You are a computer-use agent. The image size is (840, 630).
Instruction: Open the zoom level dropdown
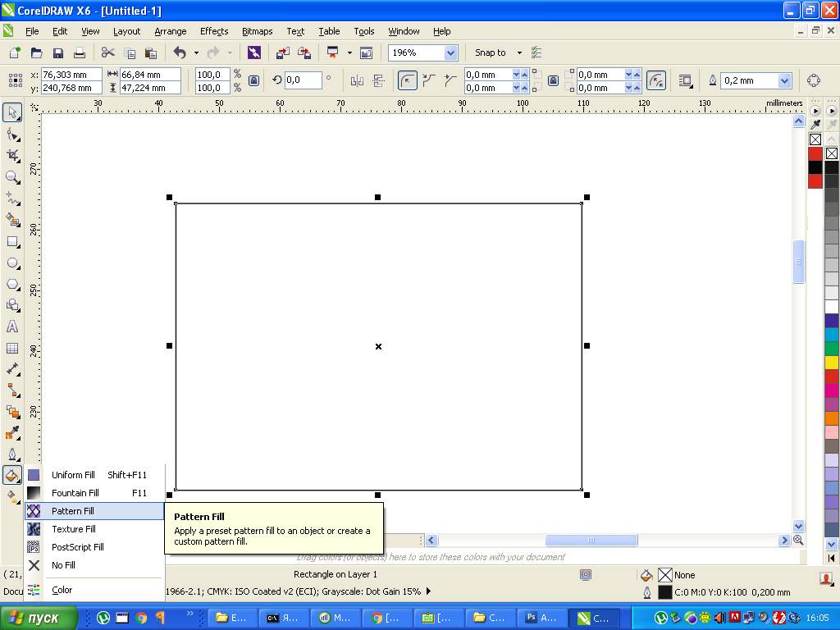click(x=451, y=52)
